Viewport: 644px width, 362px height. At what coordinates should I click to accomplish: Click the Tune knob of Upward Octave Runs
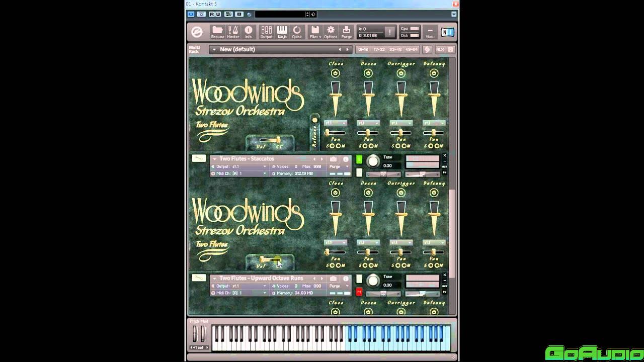point(373,281)
